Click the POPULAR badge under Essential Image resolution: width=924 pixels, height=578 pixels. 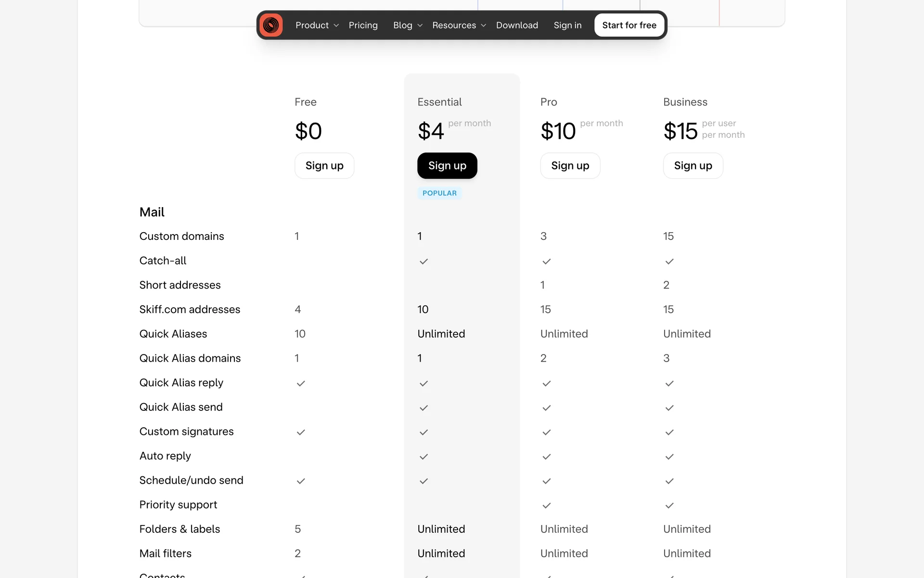[x=439, y=193]
